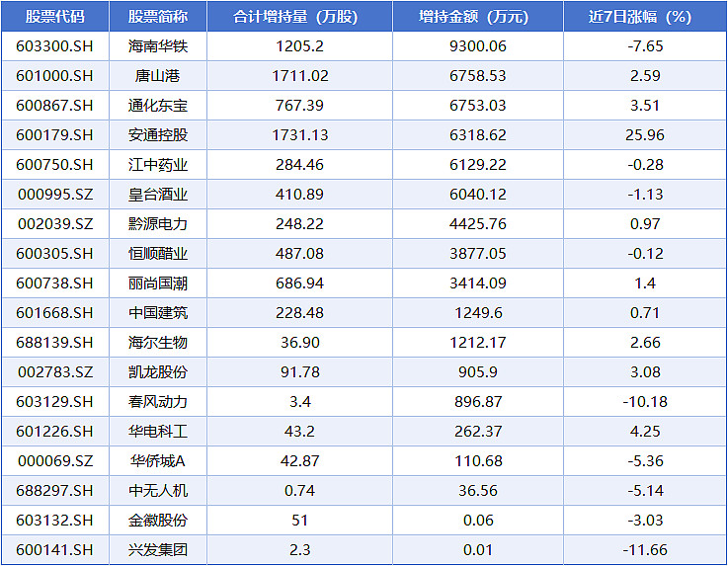
Task: Click the -10.18 percent change cell
Action: point(645,402)
